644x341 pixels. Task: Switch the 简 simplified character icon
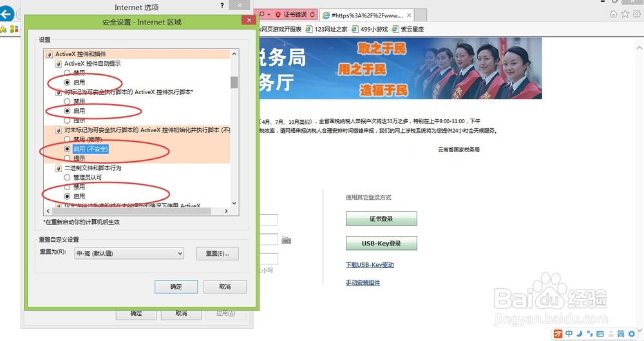[621, 334]
